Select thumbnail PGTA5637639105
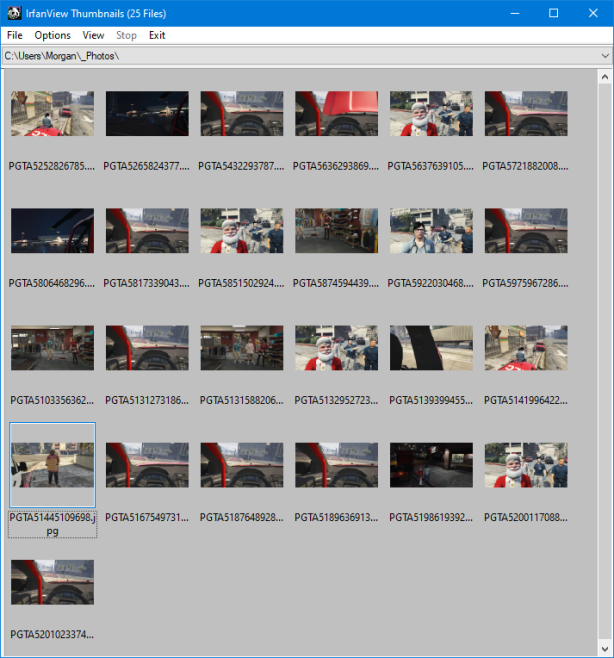This screenshot has width=614, height=658. pyautogui.click(x=431, y=113)
